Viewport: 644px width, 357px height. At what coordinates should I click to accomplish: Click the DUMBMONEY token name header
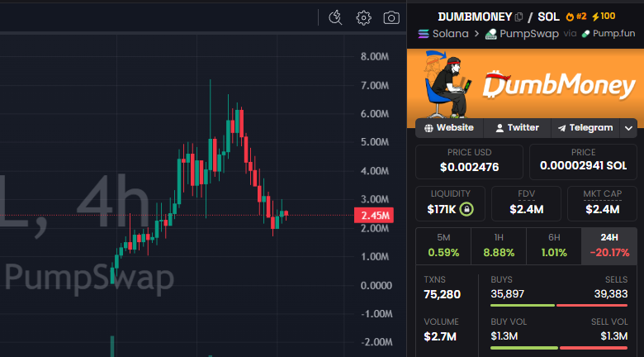(x=475, y=17)
